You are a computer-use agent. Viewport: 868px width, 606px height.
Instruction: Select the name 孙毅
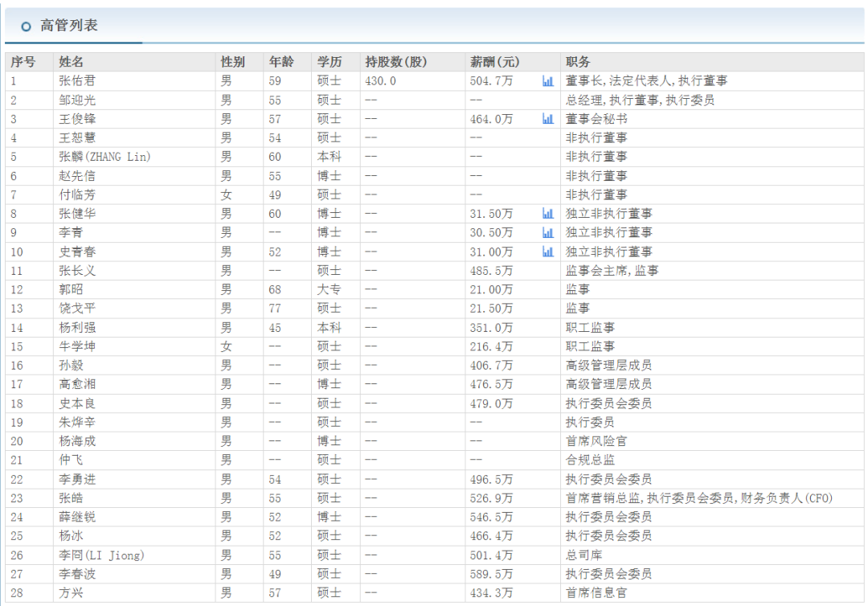71,365
